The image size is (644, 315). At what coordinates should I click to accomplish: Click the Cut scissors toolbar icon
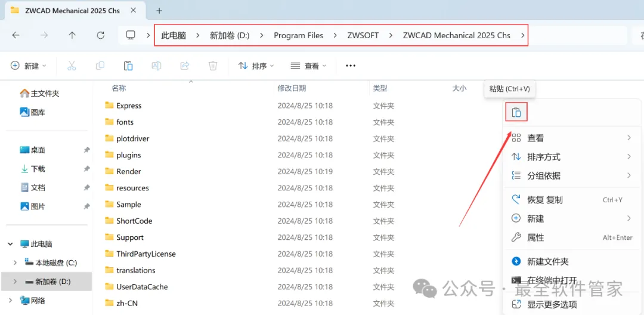(x=72, y=66)
